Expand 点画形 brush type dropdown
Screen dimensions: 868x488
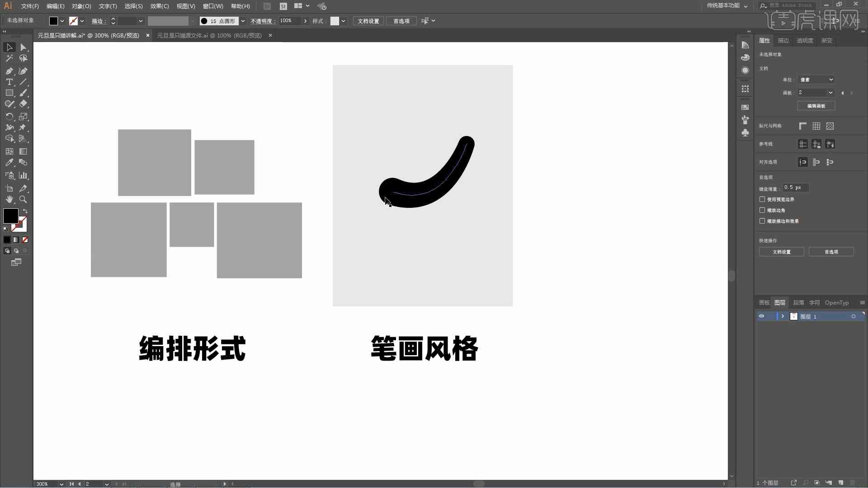[243, 21]
